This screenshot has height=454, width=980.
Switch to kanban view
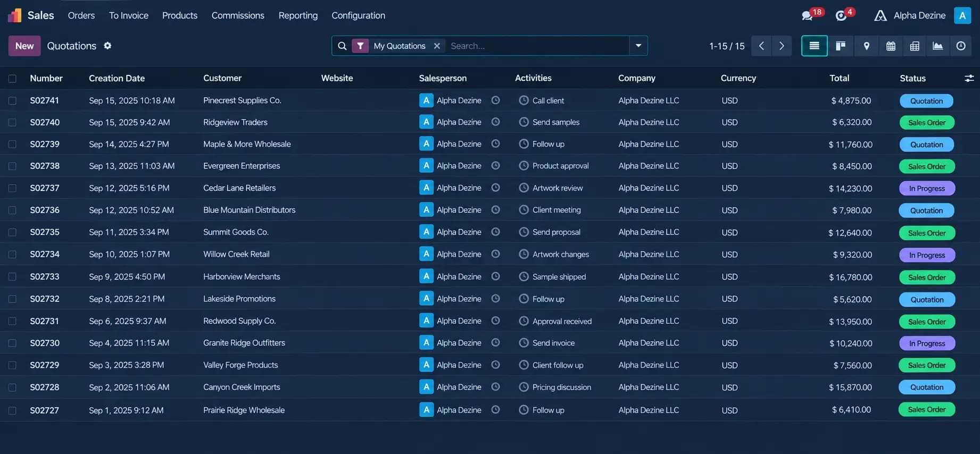841,46
